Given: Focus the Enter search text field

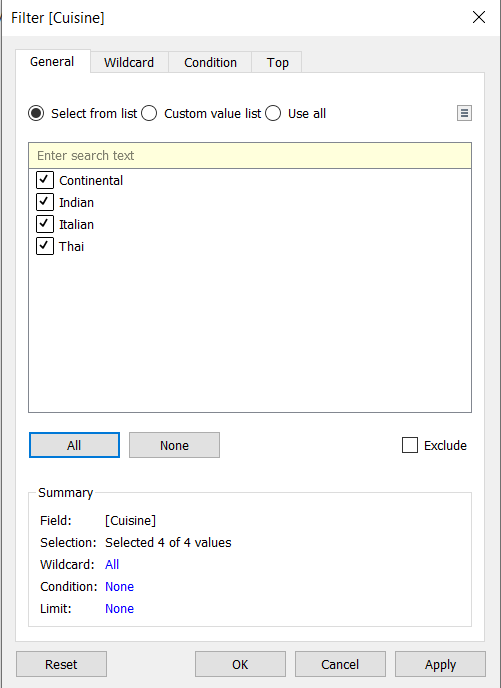Looking at the screenshot, I should pyautogui.click(x=250, y=156).
